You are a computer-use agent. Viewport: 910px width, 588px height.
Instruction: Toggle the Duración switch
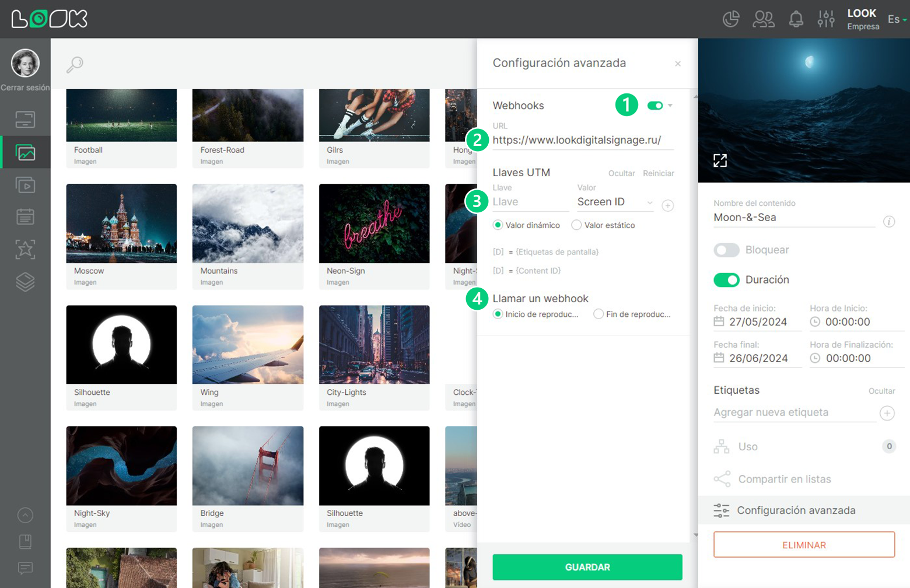(x=726, y=280)
